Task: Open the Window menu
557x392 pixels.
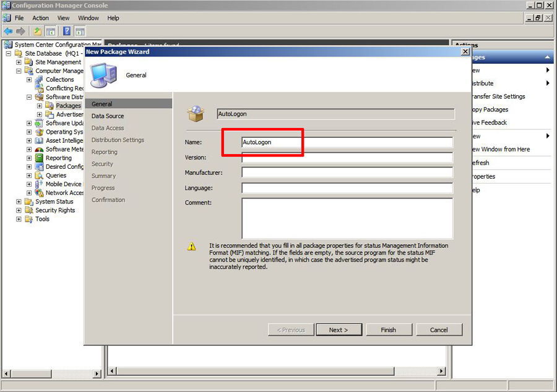Action: (x=89, y=18)
